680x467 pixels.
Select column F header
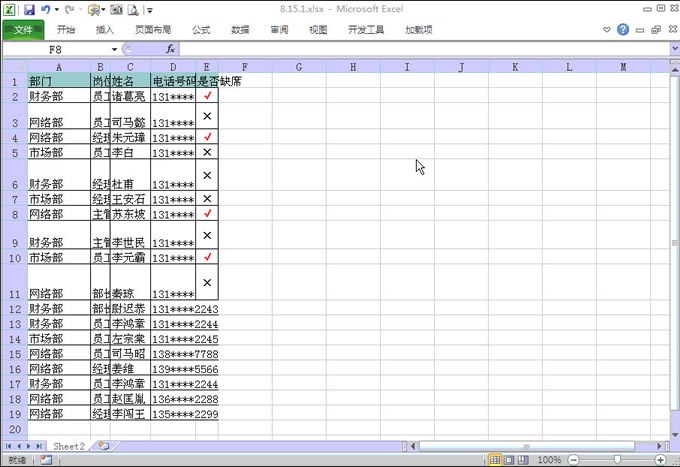click(x=245, y=67)
